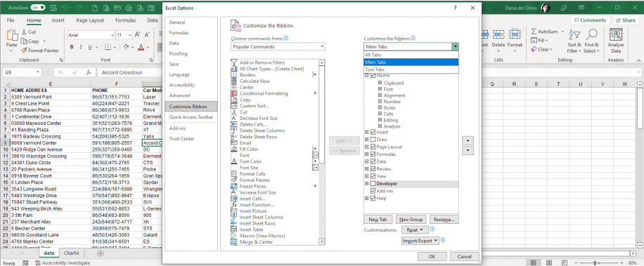This screenshot has width=644, height=266.
Task: Click the Insert Function fx icon
Action: (89, 72)
